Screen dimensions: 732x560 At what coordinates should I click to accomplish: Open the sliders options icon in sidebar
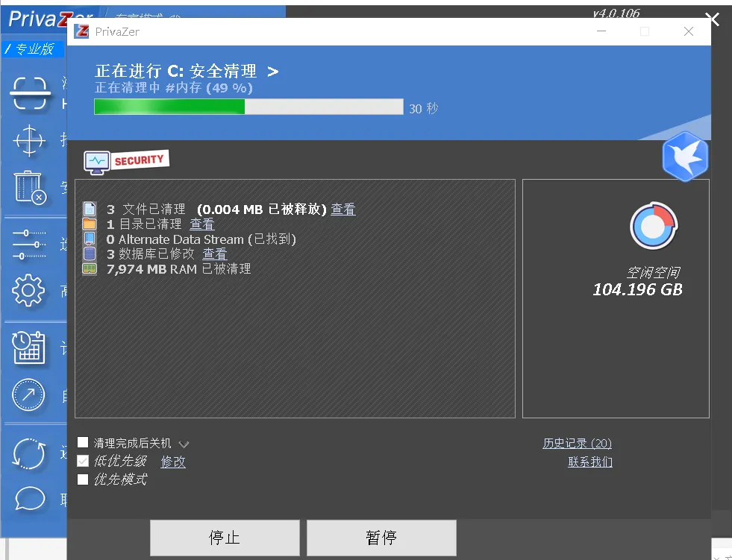click(29, 244)
